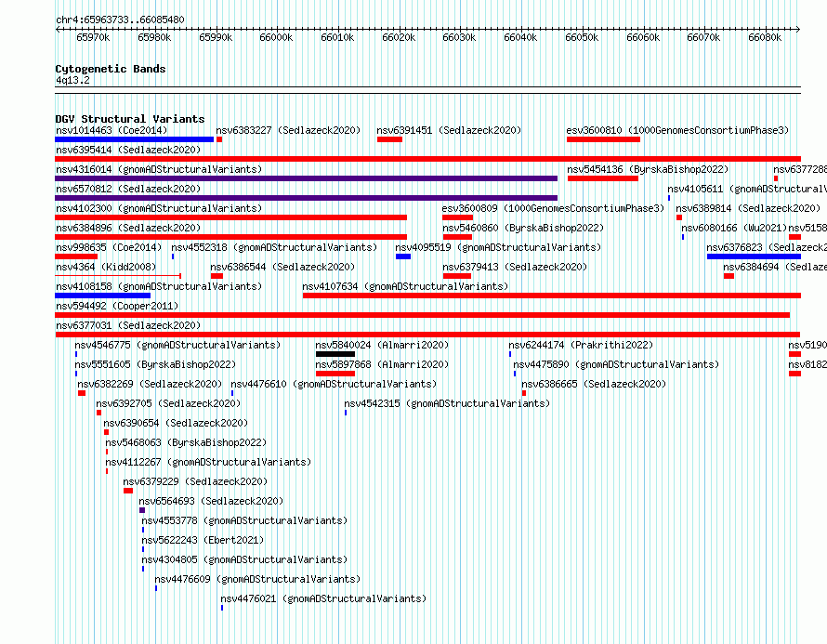Open nsv6379229 (Sedlazeck2020) variant
Image resolution: width=827 pixels, height=644 pixels.
click(195, 481)
